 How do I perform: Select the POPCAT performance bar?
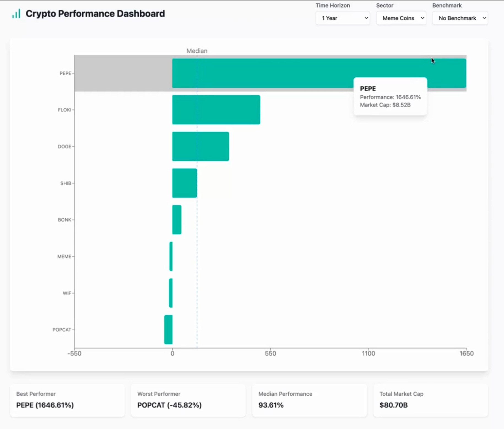click(168, 330)
